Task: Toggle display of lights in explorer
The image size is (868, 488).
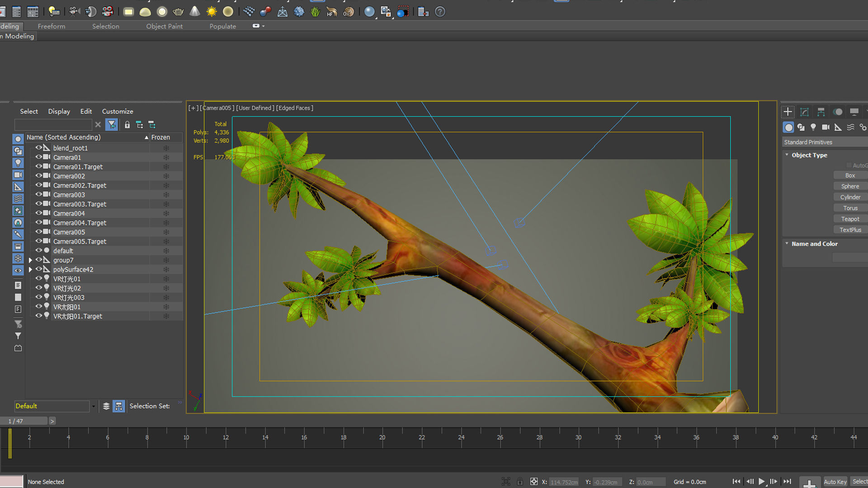Action: coord(18,163)
